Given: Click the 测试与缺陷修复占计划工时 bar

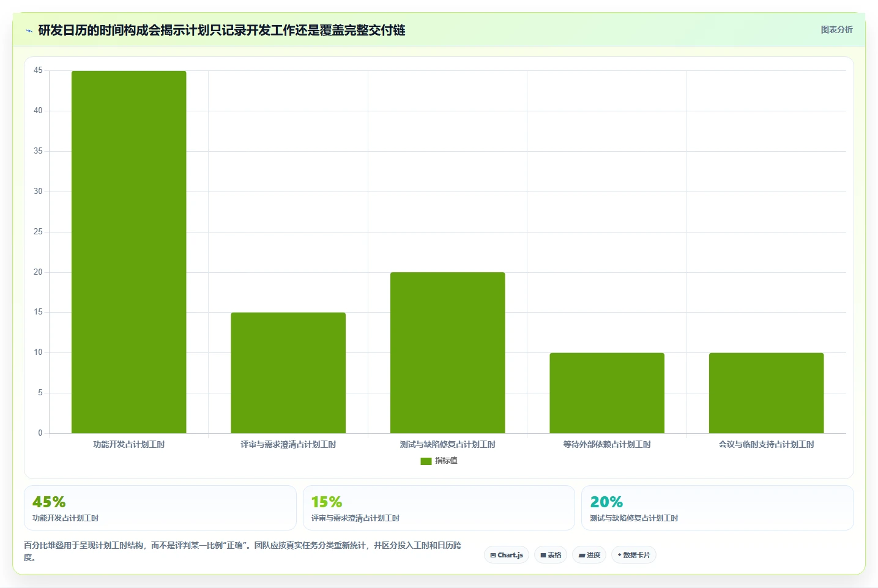Looking at the screenshot, I should 448,352.
